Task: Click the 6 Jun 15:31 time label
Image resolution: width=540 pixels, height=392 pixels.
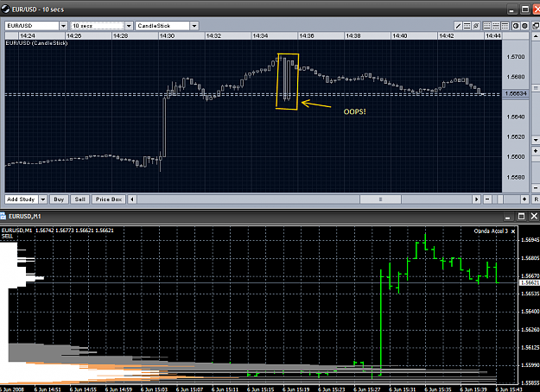Action: tap(403, 389)
